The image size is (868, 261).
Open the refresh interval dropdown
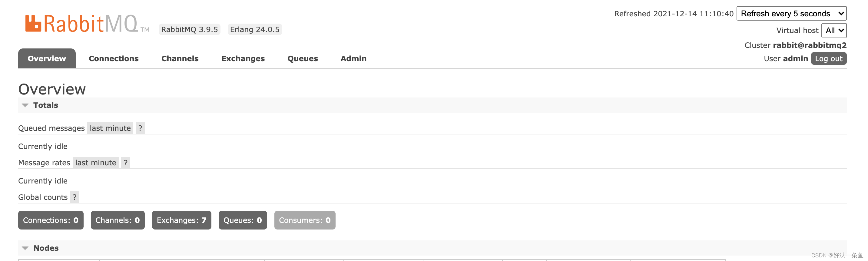(791, 13)
